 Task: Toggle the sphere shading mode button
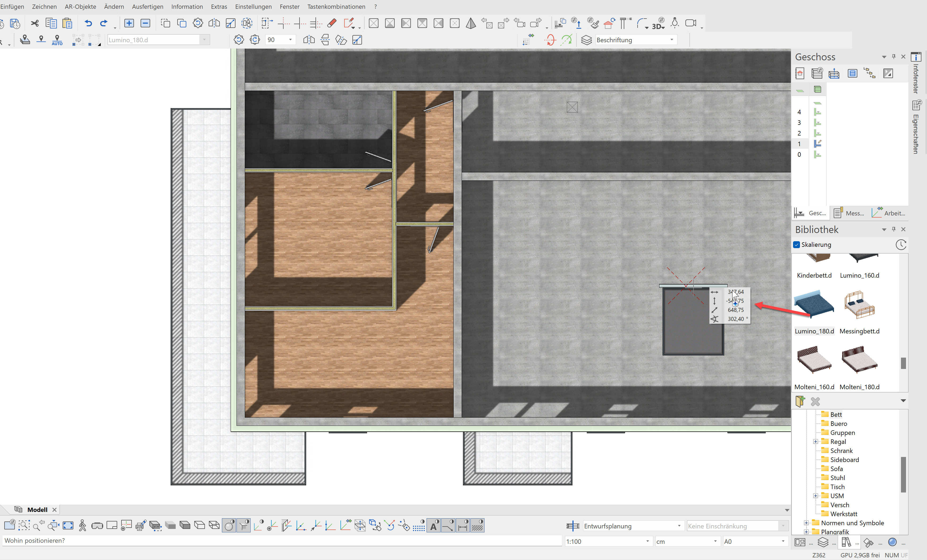229,525
